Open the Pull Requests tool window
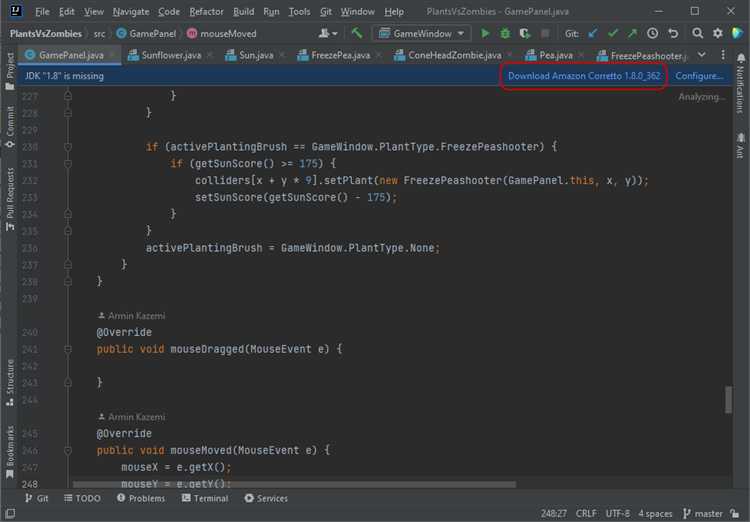This screenshot has height=522, width=750. click(10, 199)
